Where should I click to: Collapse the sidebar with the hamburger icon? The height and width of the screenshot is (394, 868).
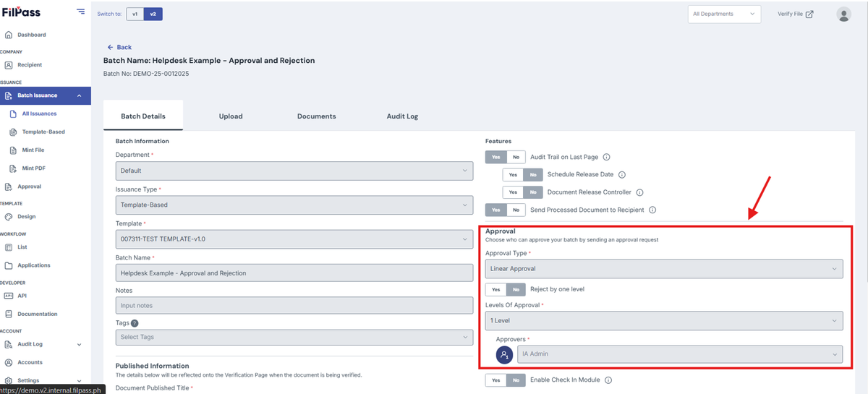(x=80, y=12)
